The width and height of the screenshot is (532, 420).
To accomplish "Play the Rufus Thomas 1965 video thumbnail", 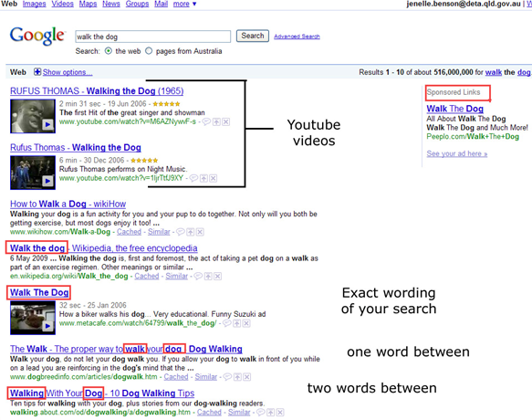I will (33, 116).
